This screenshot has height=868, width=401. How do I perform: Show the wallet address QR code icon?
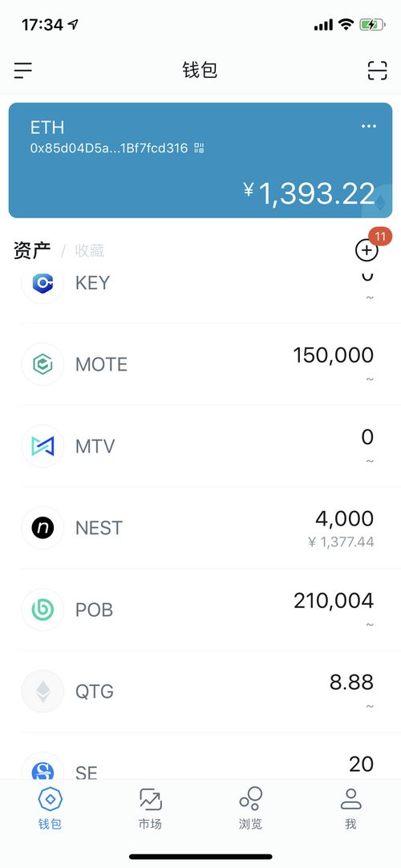point(199,148)
